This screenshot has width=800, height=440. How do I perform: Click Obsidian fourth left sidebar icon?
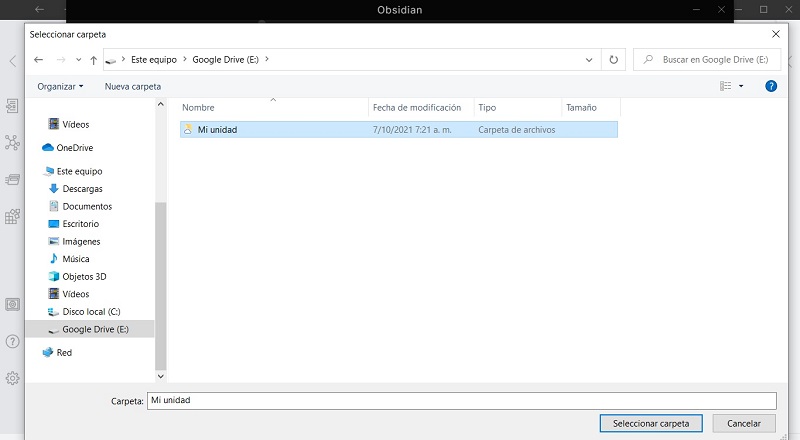pos(12,216)
